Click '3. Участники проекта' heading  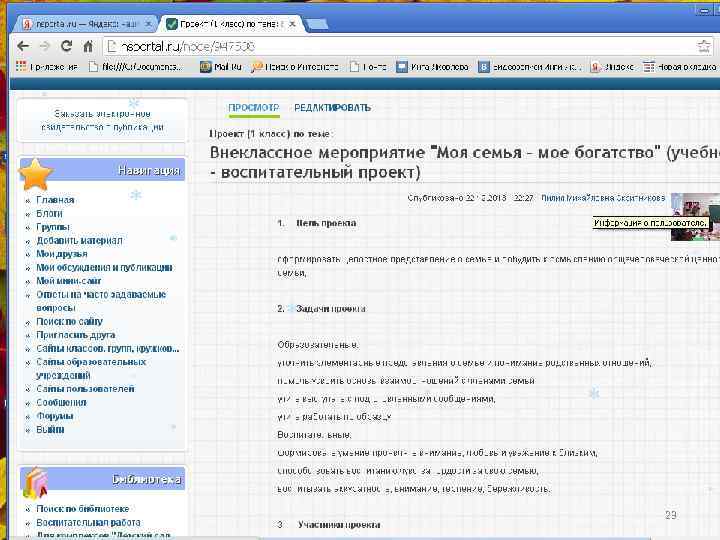[x=329, y=524]
